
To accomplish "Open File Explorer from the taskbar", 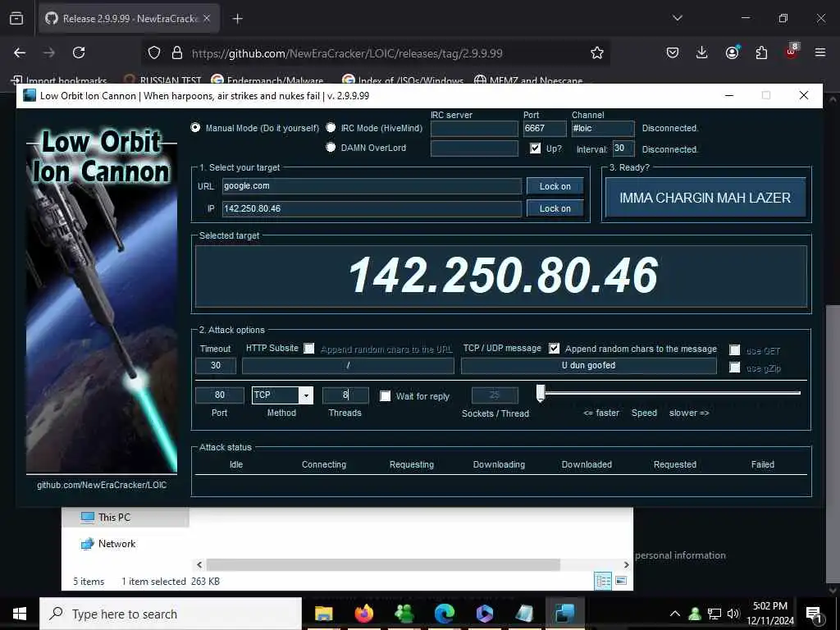I will pos(323,614).
